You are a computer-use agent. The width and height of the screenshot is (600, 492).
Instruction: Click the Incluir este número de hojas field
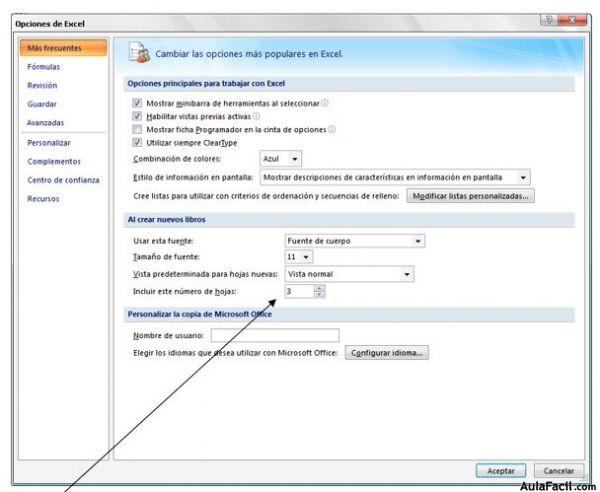pos(300,292)
